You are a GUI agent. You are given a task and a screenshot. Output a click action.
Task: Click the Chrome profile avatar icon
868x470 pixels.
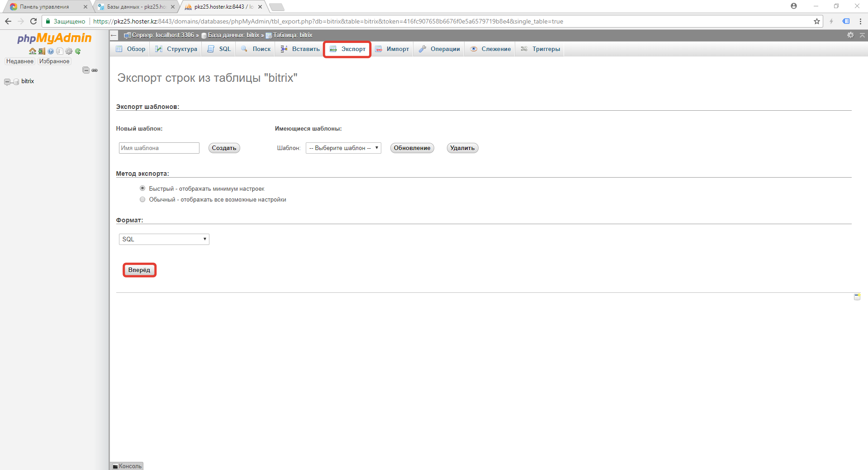point(794,6)
